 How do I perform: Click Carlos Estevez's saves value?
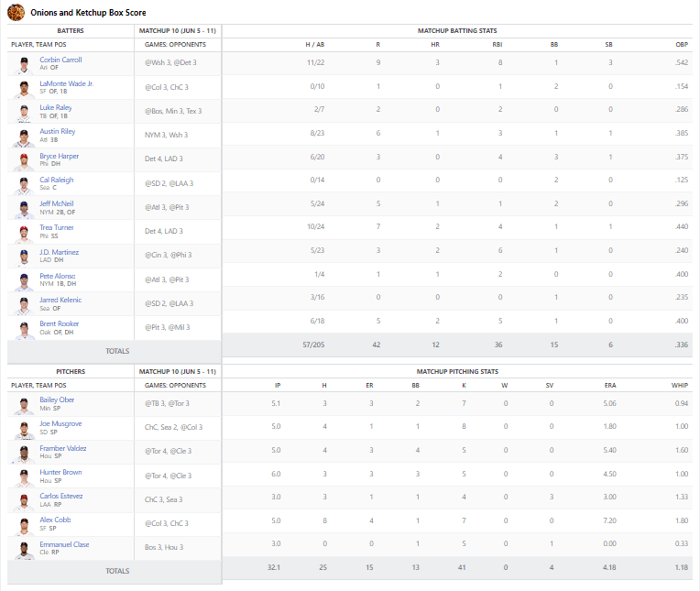click(549, 497)
